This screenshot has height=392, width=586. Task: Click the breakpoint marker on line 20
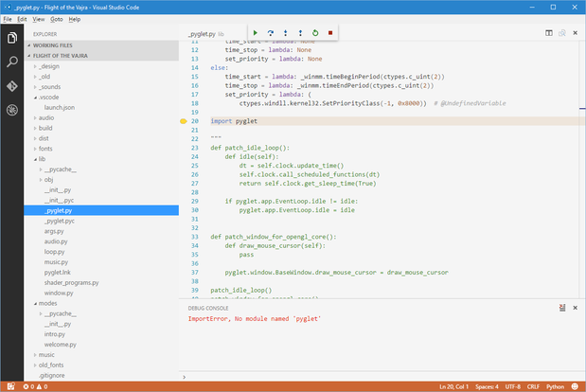[x=183, y=121]
